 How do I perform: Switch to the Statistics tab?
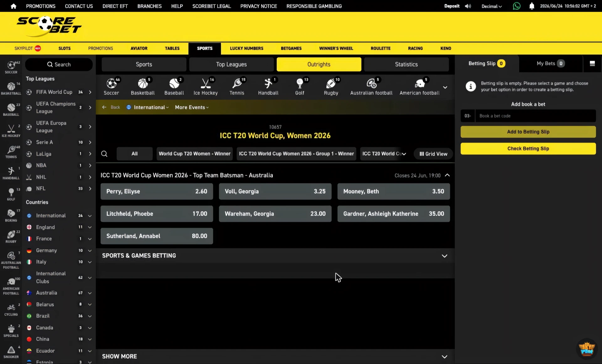coord(406,64)
